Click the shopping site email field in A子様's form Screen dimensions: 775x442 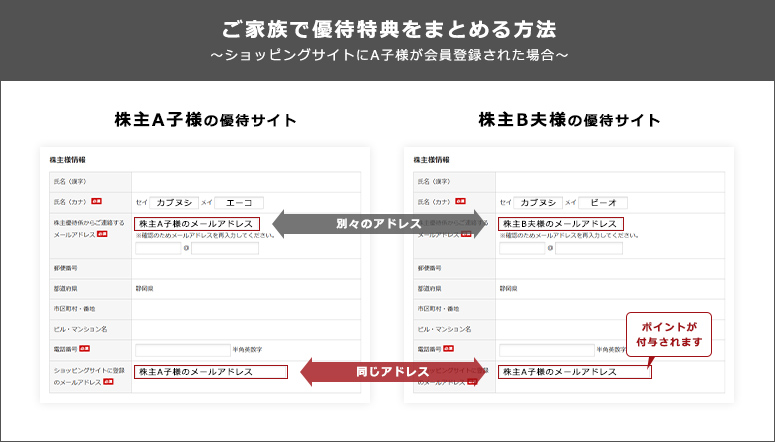[x=211, y=372]
